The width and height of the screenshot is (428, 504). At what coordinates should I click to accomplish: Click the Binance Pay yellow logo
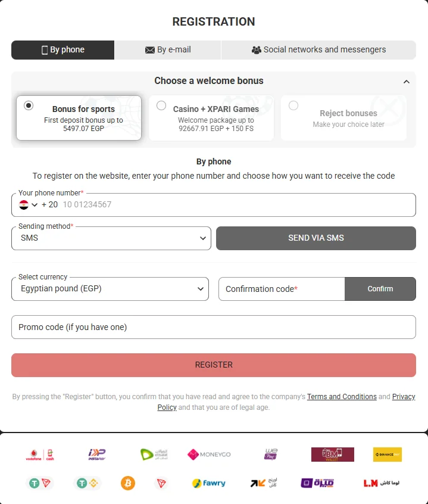point(387,454)
